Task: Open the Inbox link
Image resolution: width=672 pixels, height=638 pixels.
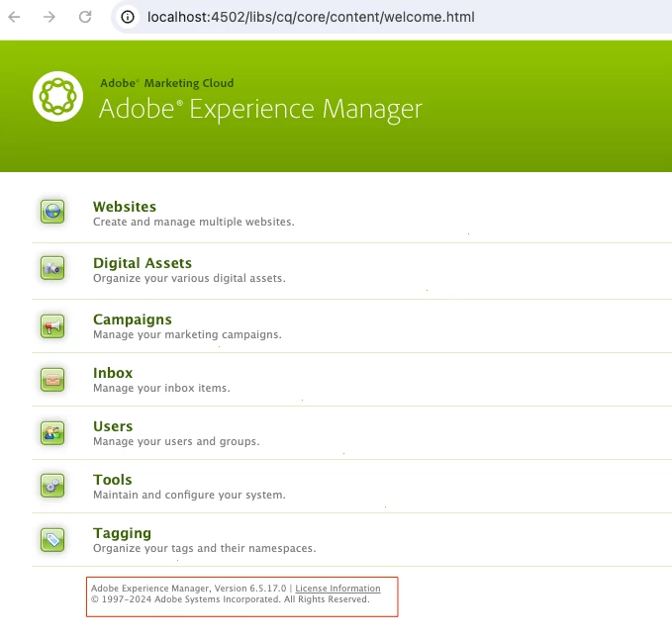Action: point(113,373)
